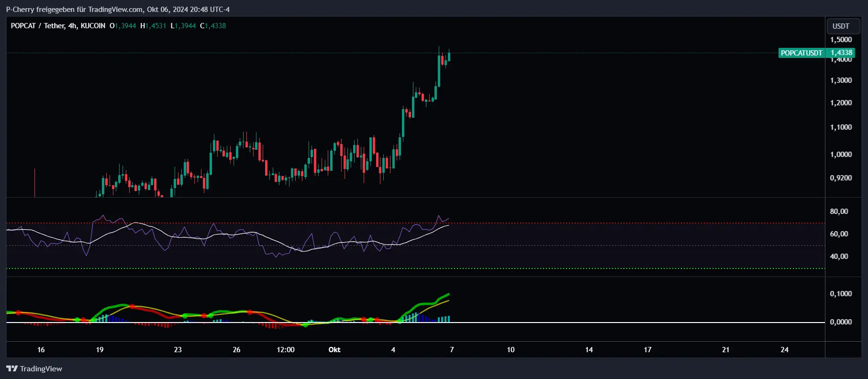The height and width of the screenshot is (379, 868).
Task: Click the date label 19 on time axis
Action: [100, 350]
